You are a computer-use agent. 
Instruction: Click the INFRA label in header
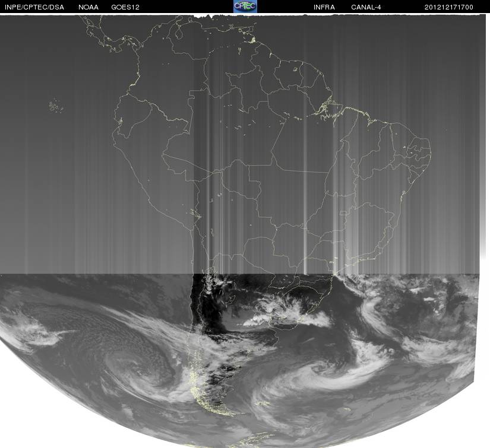[324, 7]
